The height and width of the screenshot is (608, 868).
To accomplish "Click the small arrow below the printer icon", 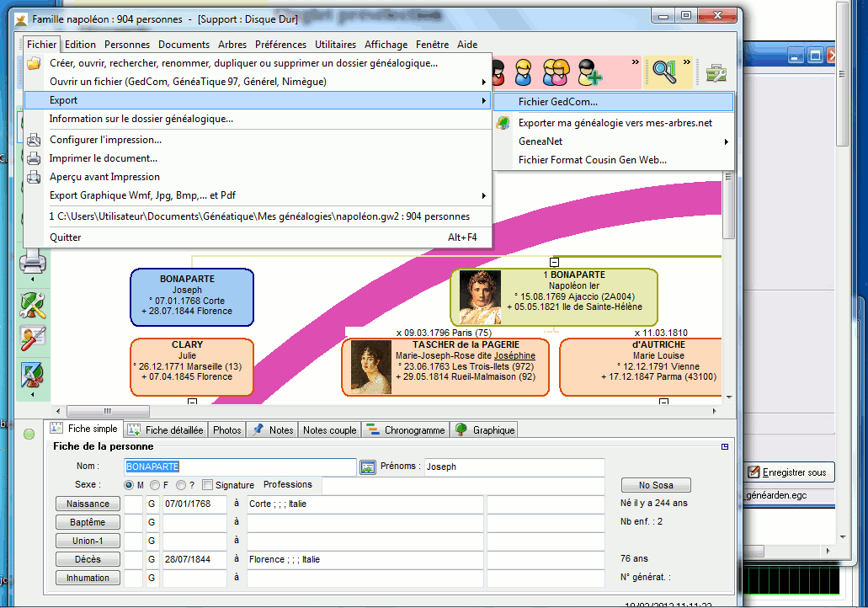I will [33, 279].
